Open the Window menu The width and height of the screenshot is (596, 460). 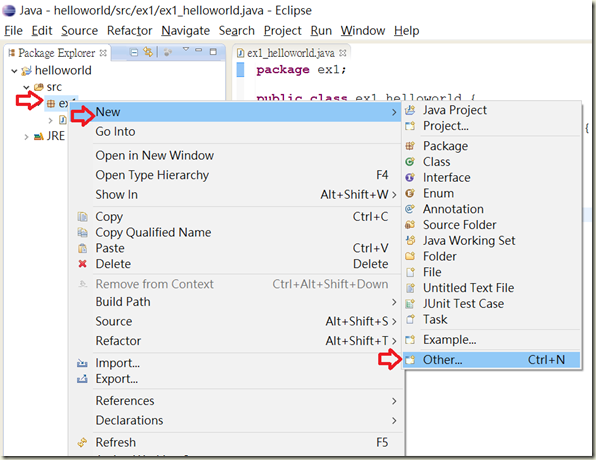click(363, 30)
